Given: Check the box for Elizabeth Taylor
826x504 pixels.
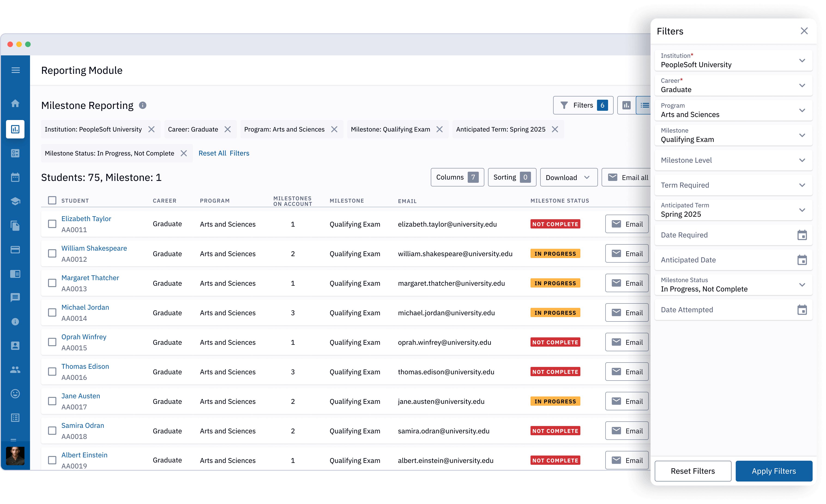Looking at the screenshot, I should pos(52,224).
